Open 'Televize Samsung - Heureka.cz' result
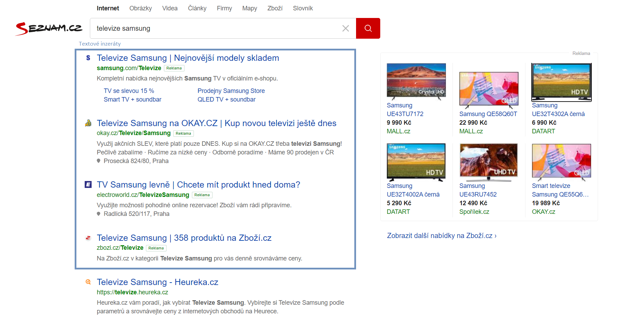 point(157,282)
